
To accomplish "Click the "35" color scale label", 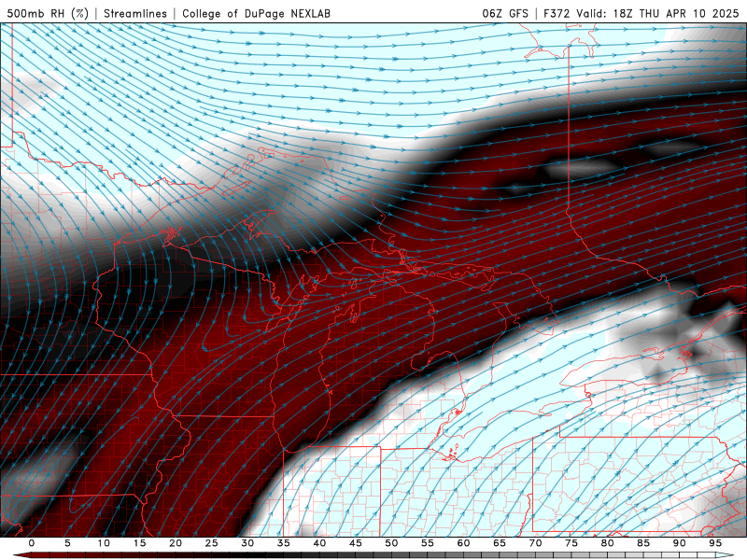I will [x=284, y=543].
